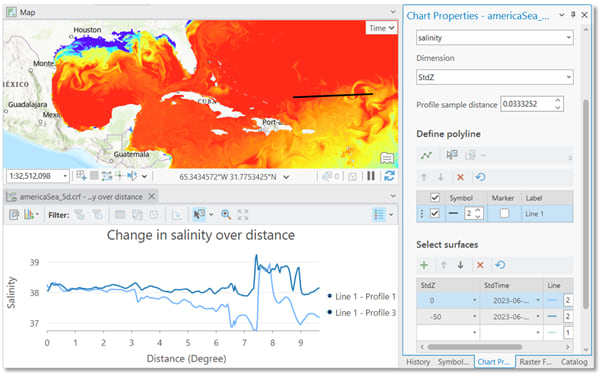The width and height of the screenshot is (600, 376).
Task: Uncheck the Line 1 visibility checkbox
Action: 435,213
